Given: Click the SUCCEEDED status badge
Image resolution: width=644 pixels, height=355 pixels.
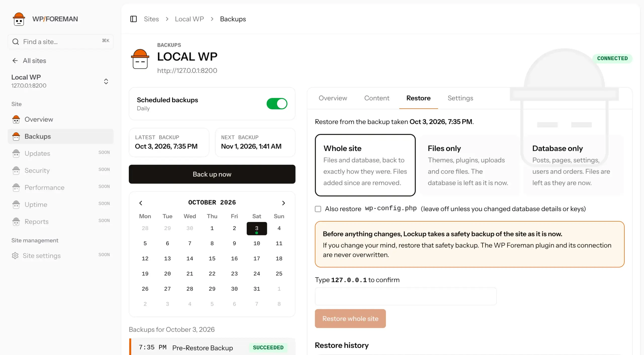Looking at the screenshot, I should coord(268,347).
